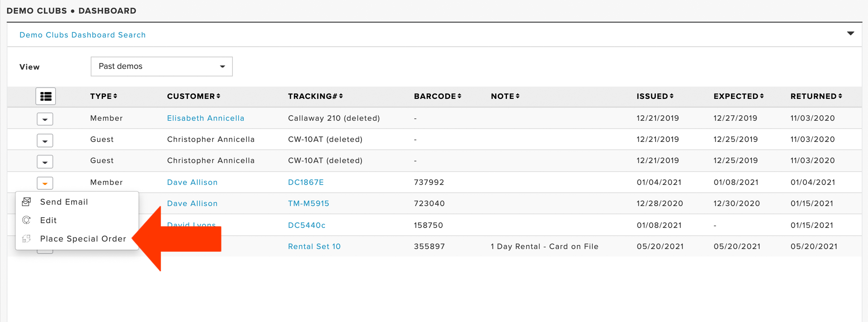Collapse the Demo Clubs Dashboard Search panel arrow
Screen dimensions: 868x322
click(x=850, y=33)
